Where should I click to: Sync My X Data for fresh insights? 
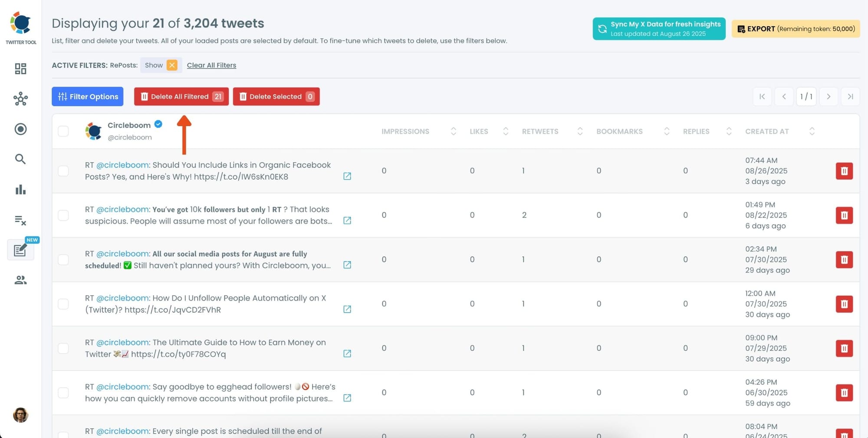coord(659,29)
